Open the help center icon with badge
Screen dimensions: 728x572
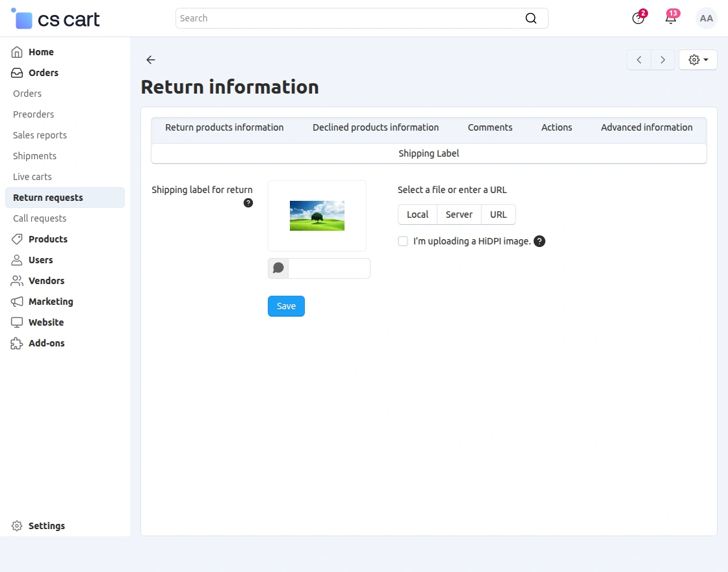[638, 18]
